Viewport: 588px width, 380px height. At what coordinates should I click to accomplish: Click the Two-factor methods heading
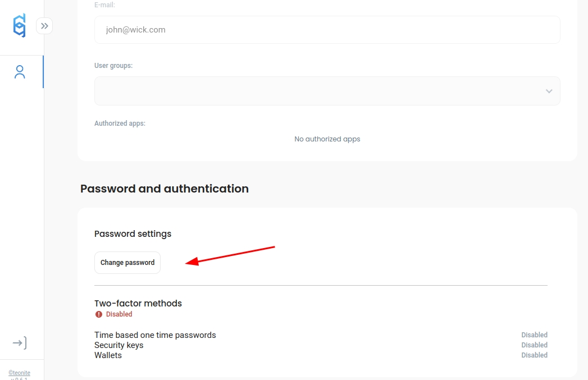pos(138,303)
